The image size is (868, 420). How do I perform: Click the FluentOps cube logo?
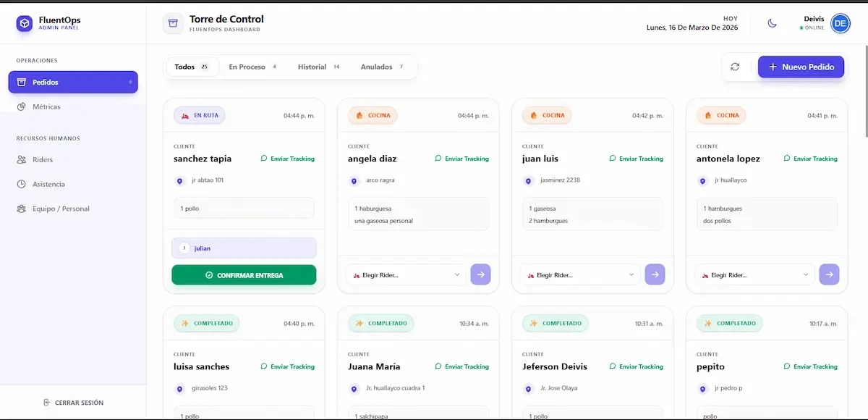point(25,24)
